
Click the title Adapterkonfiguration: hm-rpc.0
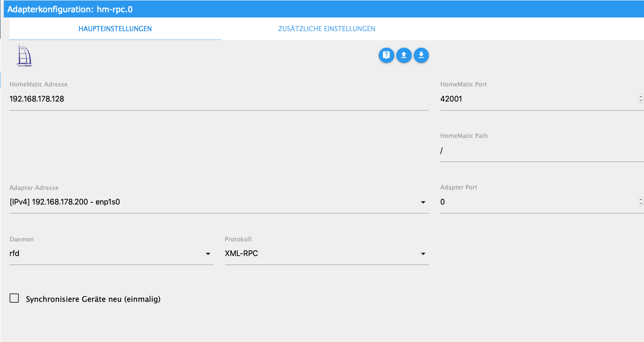[x=70, y=9]
